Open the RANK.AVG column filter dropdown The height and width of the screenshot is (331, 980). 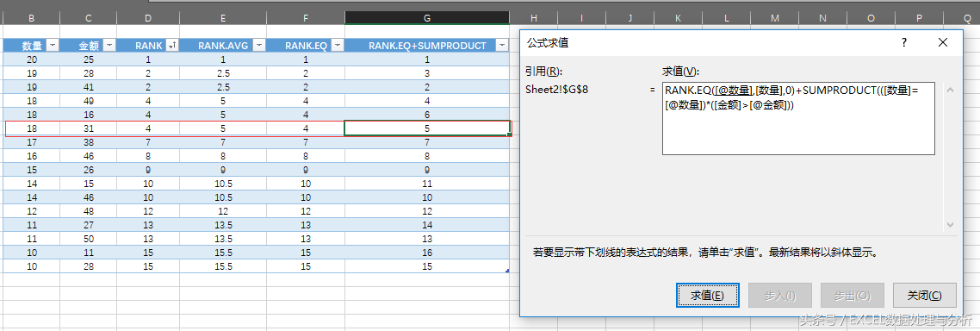click(x=259, y=46)
